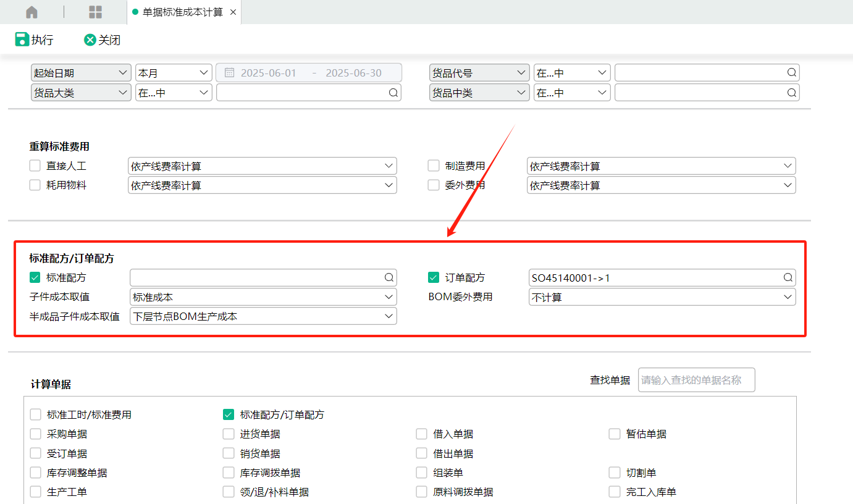This screenshot has width=853, height=504.
Task: Check the 进货单据 checkbox
Action: point(229,434)
